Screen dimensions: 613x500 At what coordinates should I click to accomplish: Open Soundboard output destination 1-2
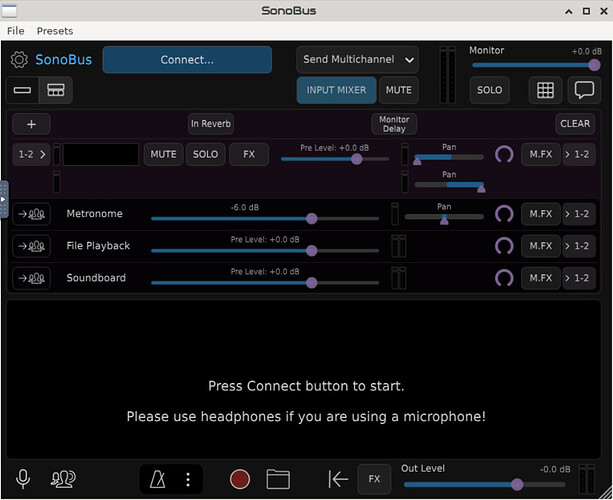[579, 278]
